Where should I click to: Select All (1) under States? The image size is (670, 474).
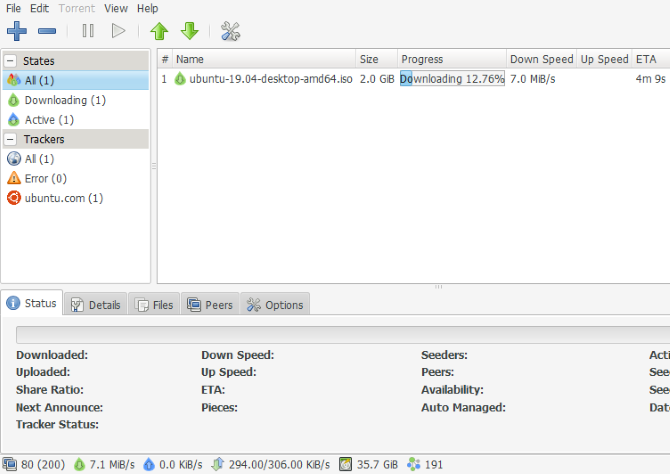(x=76, y=80)
